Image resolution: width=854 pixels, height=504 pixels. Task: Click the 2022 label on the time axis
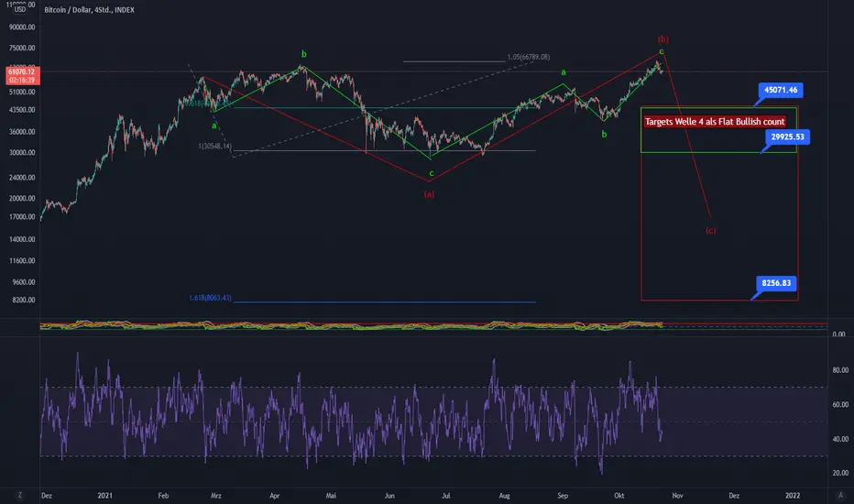(x=793, y=495)
